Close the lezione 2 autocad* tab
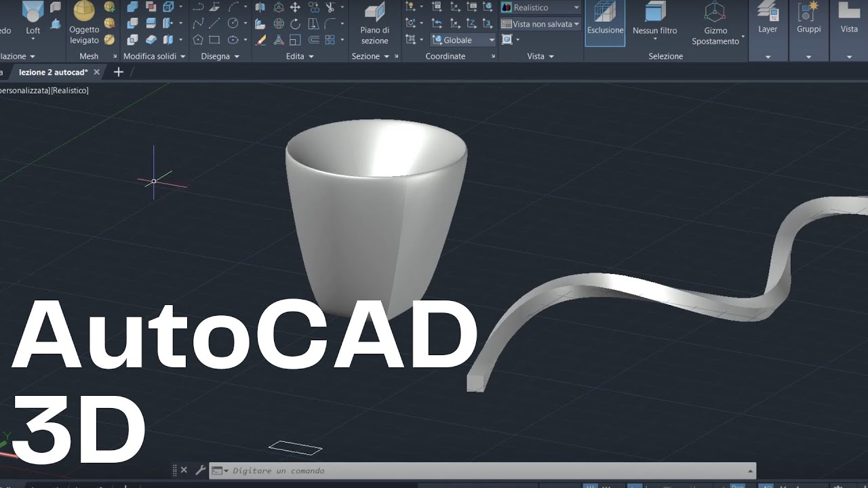 tap(96, 72)
